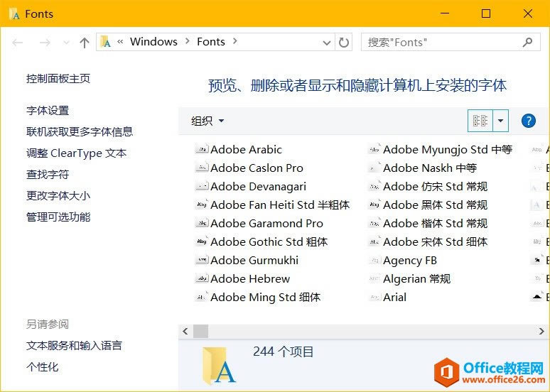
Task: Click the Forward navigation arrow
Action: (x=45, y=43)
